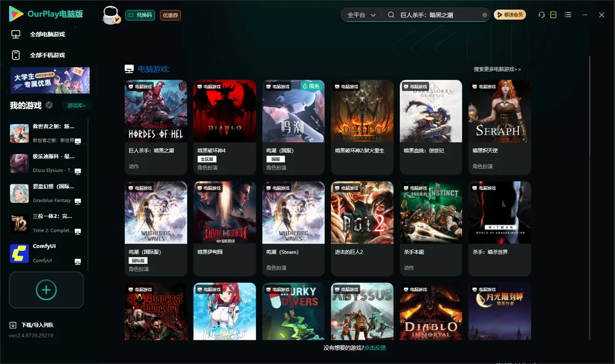Screen dimensions: 615x364
Task: Open the Diablo Immortal game card
Action: (x=430, y=312)
